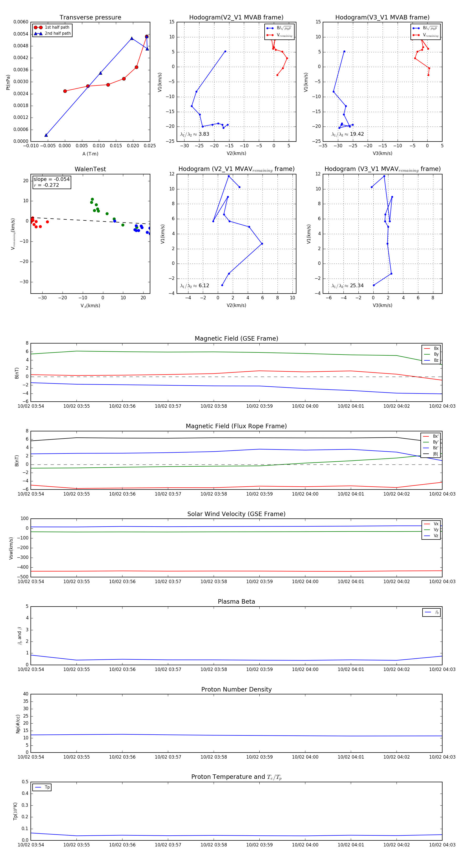473x868 pixels.
Task: Click the Vx legend entry in solar wind plot
Action: [x=431, y=524]
